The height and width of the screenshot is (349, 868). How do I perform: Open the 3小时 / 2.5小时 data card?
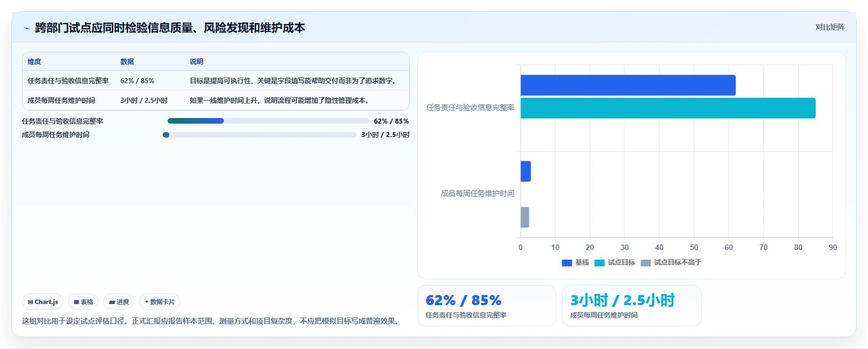[631, 306]
